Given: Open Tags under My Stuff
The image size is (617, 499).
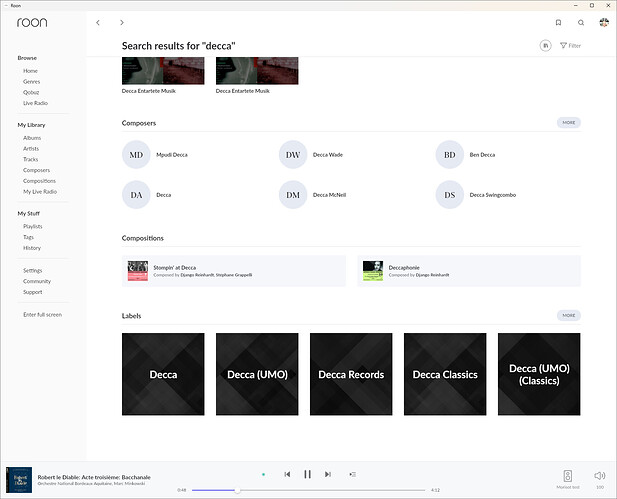Looking at the screenshot, I should [x=28, y=237].
